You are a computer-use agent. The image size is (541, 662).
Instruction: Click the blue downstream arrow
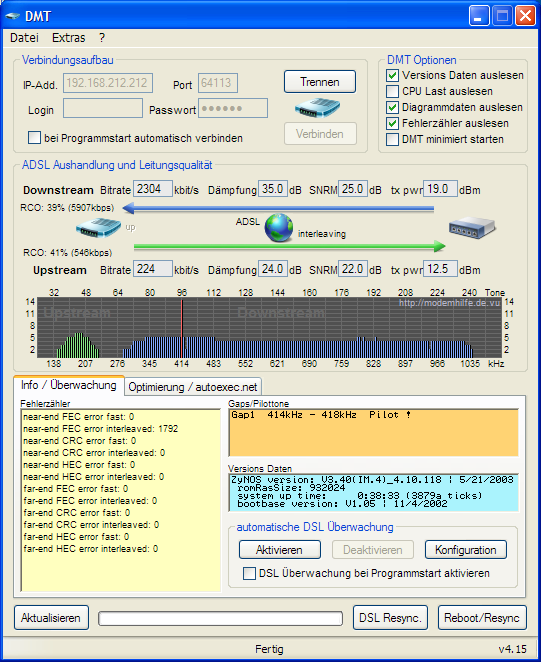point(279,208)
